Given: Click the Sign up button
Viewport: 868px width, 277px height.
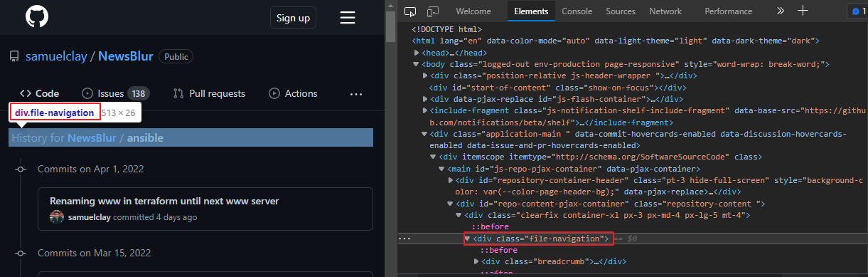Looking at the screenshot, I should pos(293,18).
